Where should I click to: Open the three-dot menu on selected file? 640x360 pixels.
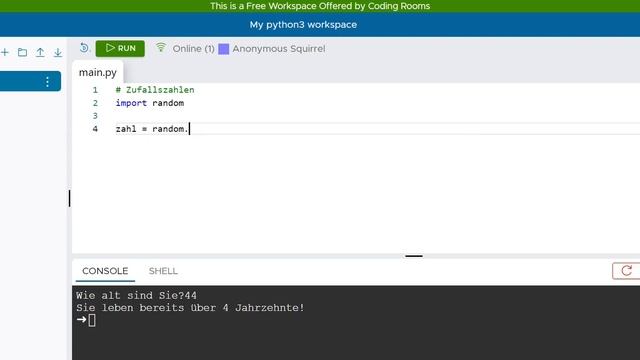(47, 82)
